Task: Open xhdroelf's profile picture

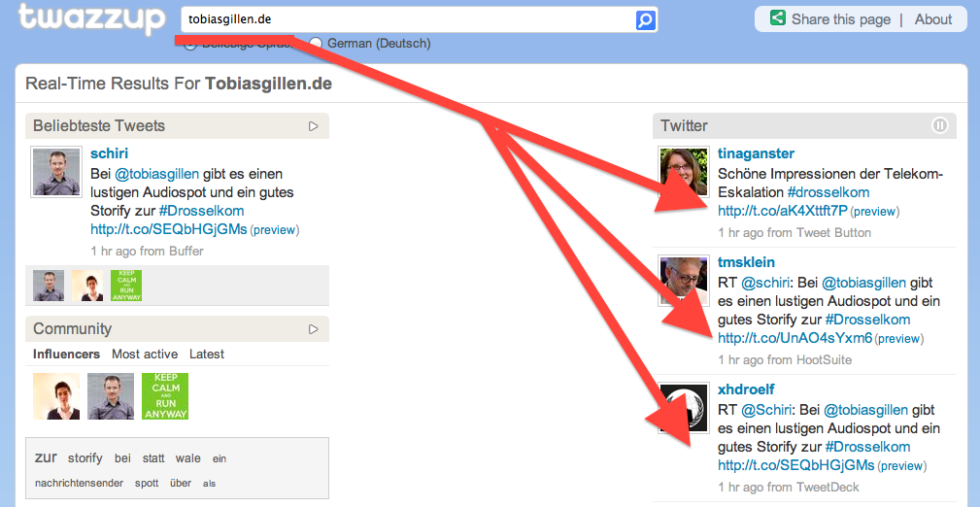Action: click(685, 408)
